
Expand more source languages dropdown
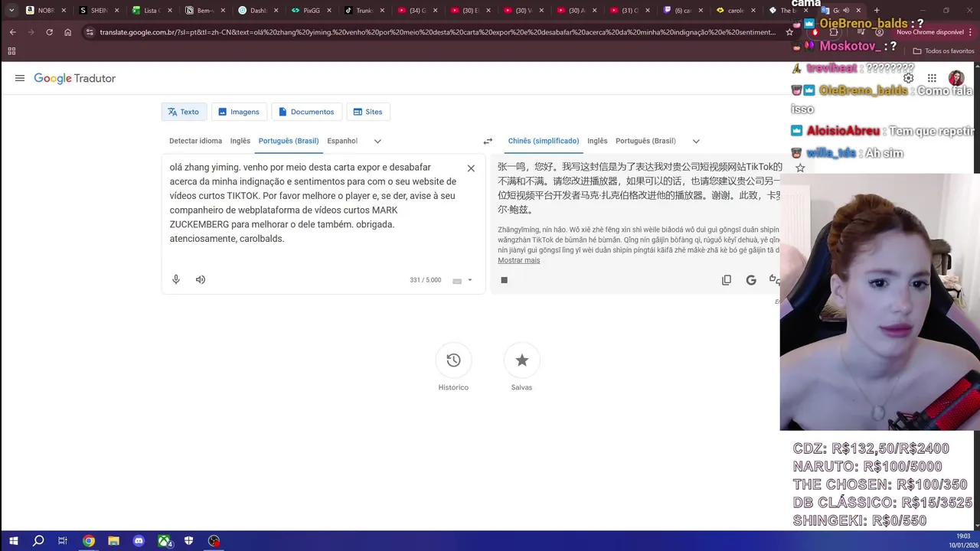tap(377, 141)
